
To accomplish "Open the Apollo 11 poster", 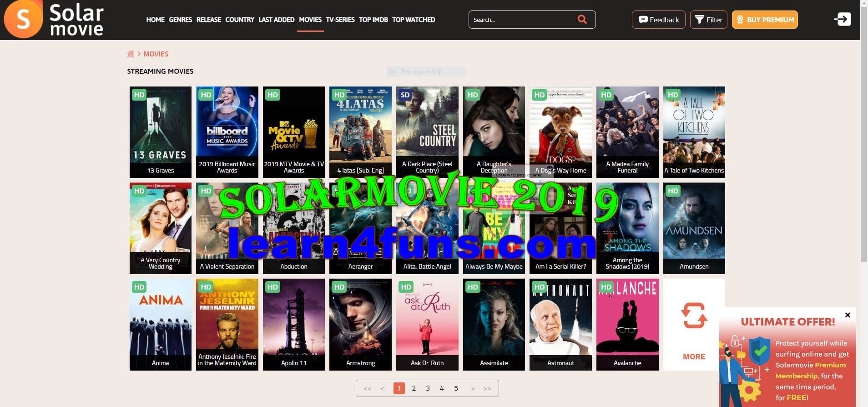I will pos(294,325).
